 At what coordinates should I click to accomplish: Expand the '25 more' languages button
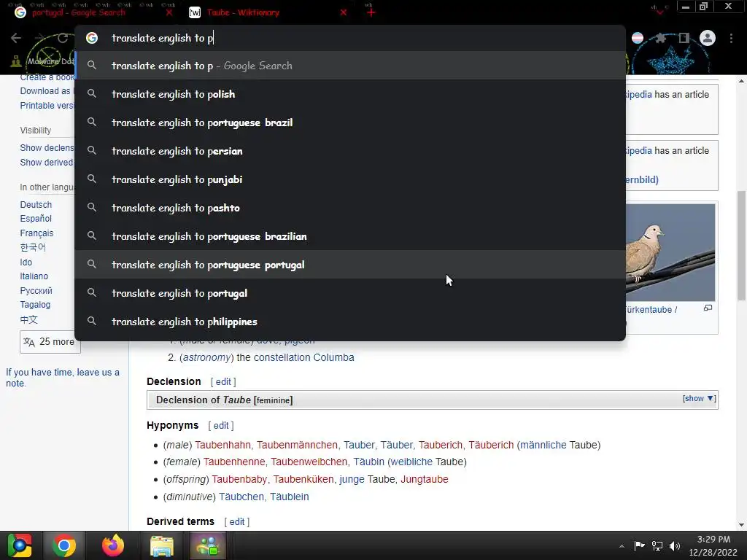tap(50, 342)
